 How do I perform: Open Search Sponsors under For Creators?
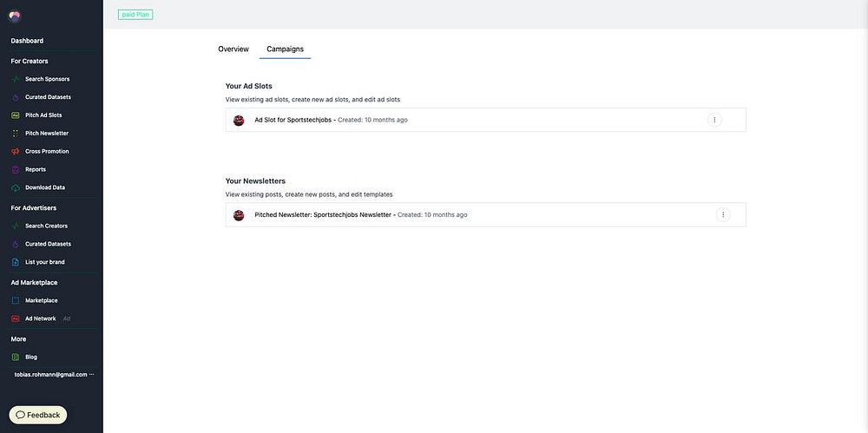tap(47, 79)
